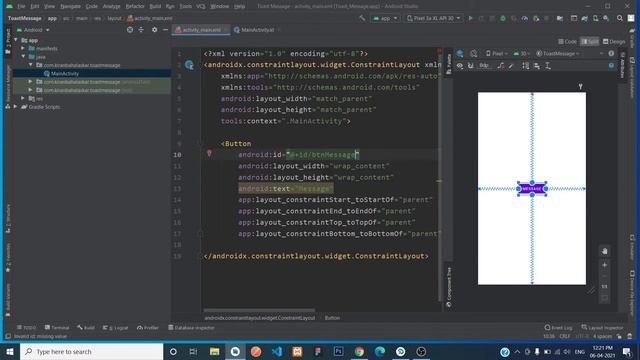Screen dimensions: 640x360
Task: Toggle the Component Tree side panel
Action: click(x=449, y=287)
